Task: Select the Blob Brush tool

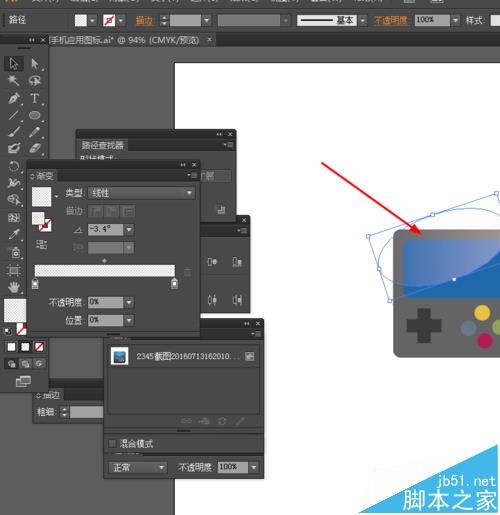Action: coord(14,148)
